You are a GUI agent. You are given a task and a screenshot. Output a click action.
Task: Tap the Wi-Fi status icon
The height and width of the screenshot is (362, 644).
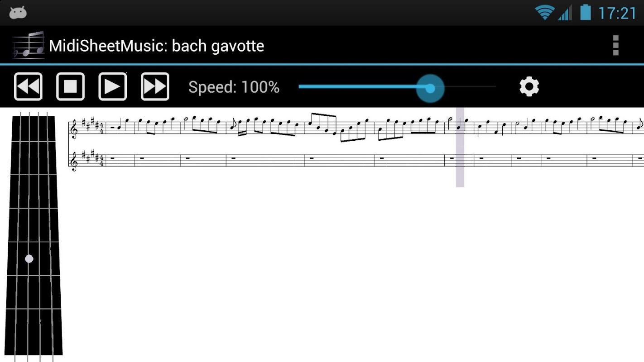coord(544,12)
